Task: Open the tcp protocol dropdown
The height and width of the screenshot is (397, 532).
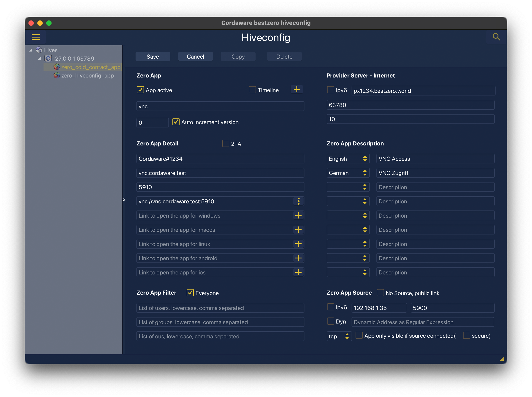Action: point(339,336)
